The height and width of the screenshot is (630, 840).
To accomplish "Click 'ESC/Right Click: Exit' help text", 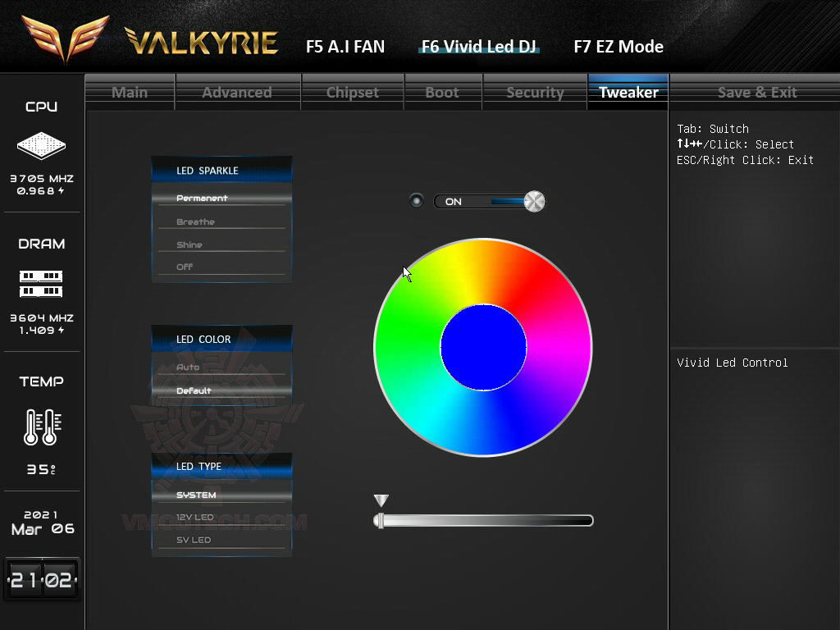I will click(x=745, y=160).
